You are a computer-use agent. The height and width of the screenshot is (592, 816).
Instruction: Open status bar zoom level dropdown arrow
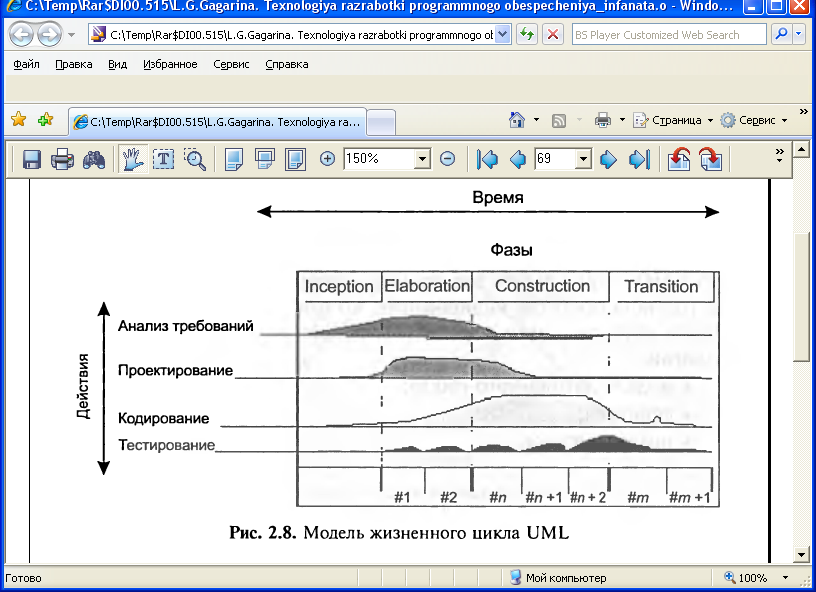pos(785,578)
